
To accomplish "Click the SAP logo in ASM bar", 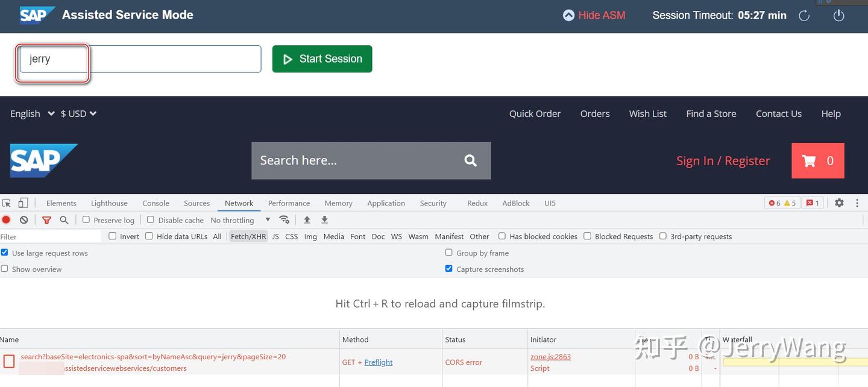I will click(37, 15).
